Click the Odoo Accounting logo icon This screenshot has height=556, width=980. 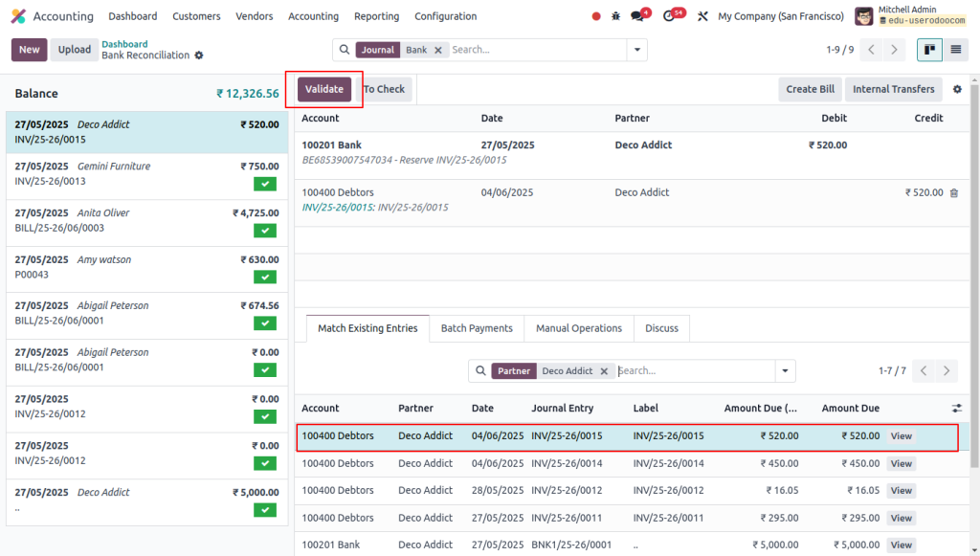[x=17, y=16]
